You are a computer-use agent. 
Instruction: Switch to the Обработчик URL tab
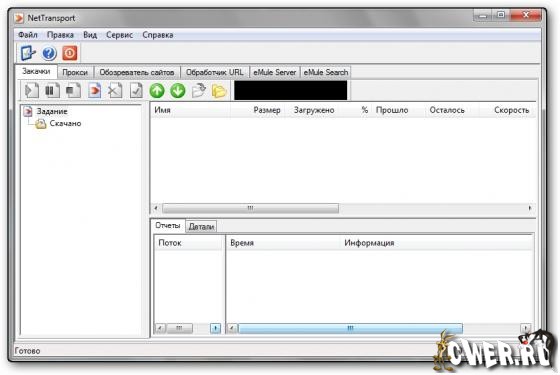pos(215,72)
